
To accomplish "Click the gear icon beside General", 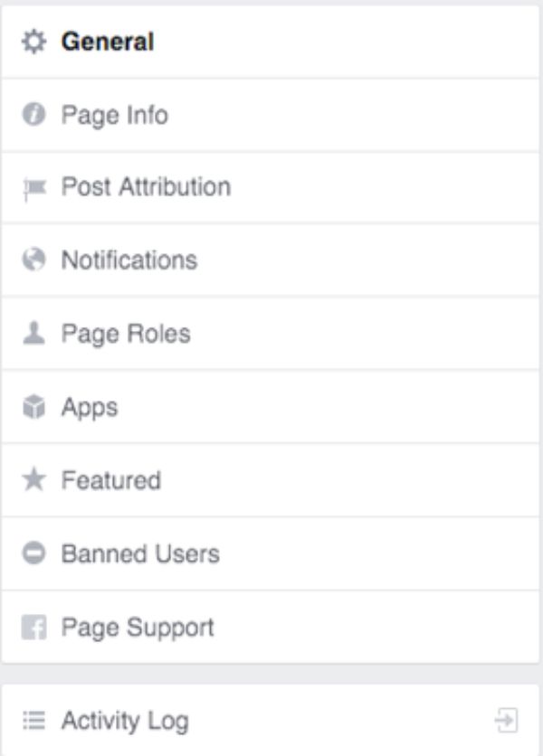I will pos(33,43).
